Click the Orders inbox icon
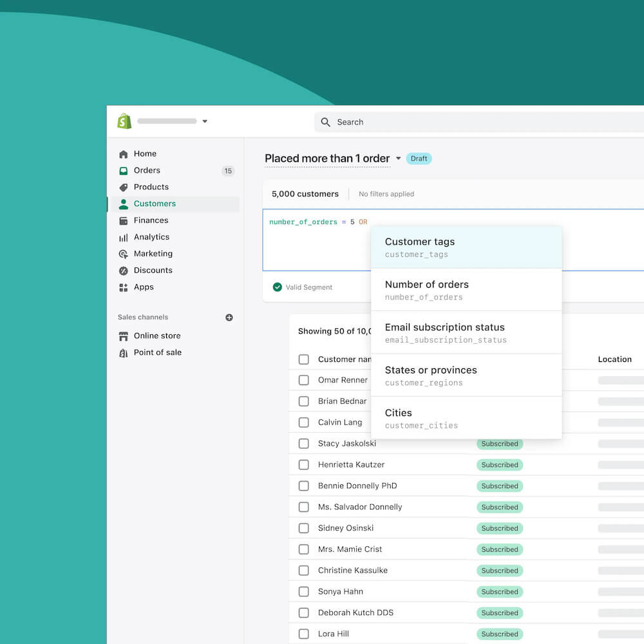The image size is (644, 644). [124, 171]
